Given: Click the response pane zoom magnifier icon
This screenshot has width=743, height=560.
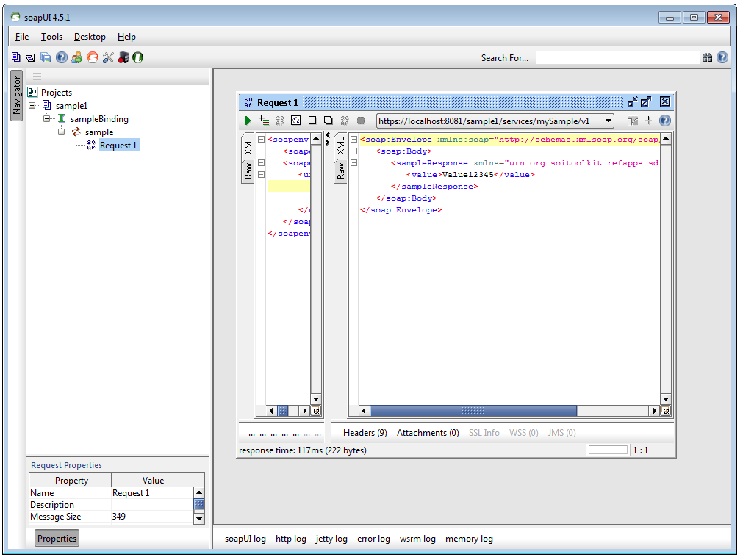Looking at the screenshot, I should 666,412.
